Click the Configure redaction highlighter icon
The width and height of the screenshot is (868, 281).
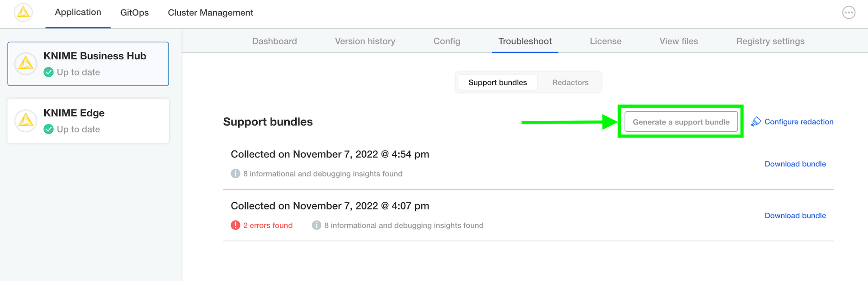click(756, 122)
